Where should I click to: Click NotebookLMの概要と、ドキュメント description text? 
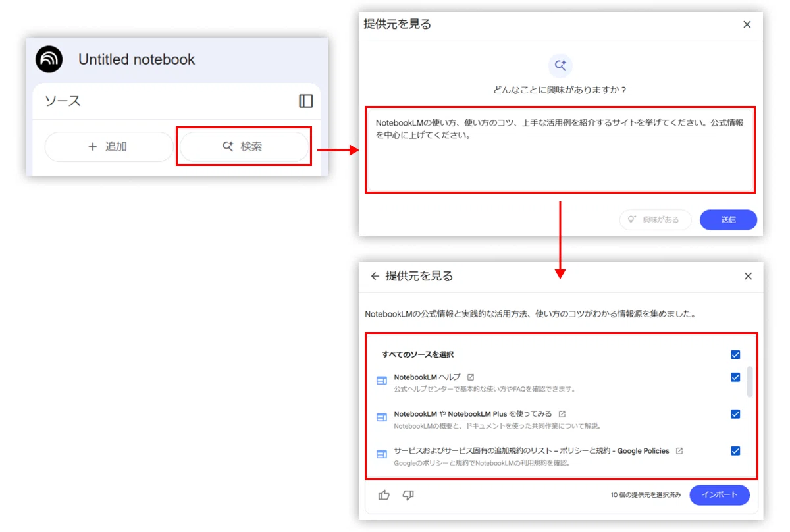(x=498, y=426)
